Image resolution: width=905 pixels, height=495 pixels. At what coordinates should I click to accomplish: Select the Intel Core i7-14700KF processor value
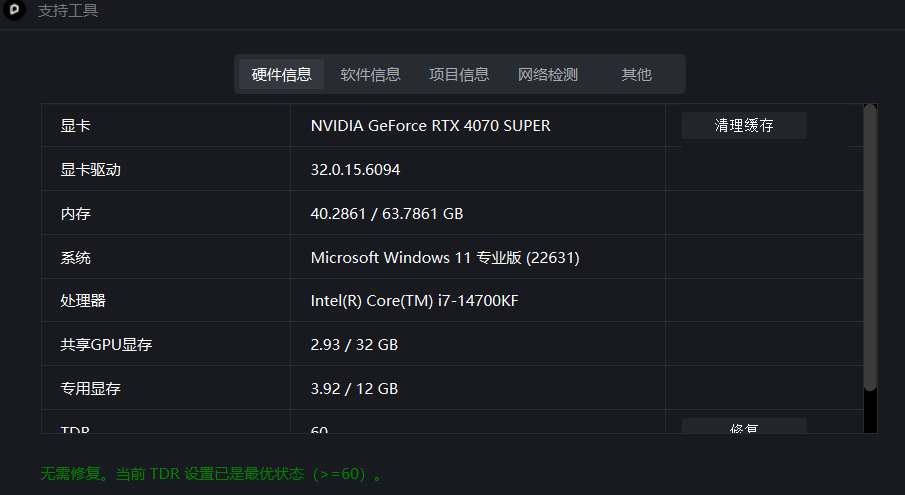tap(414, 301)
